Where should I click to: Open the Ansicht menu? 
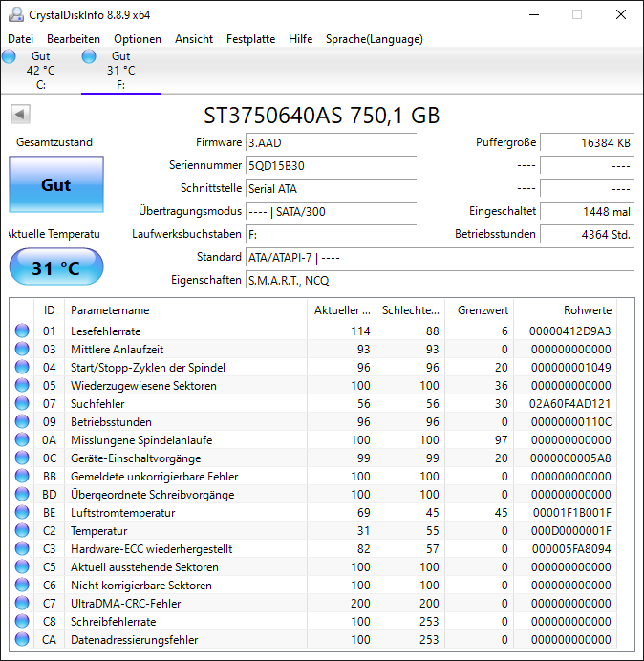(194, 39)
